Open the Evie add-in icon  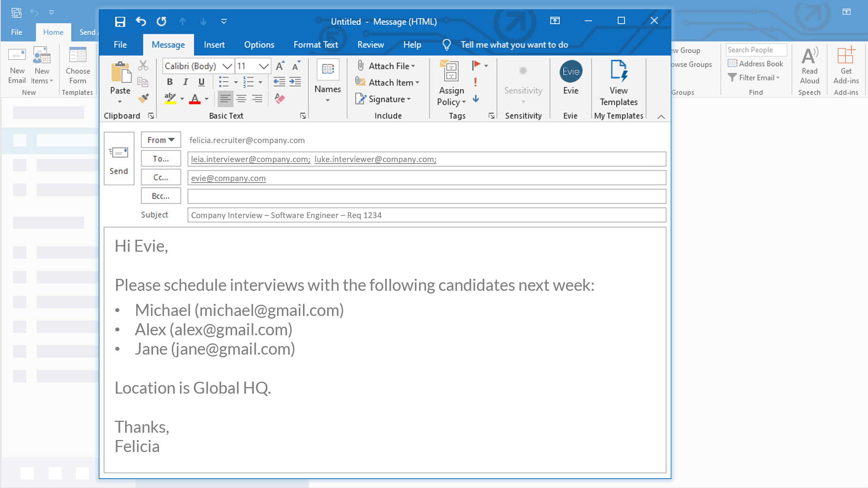[x=570, y=72]
